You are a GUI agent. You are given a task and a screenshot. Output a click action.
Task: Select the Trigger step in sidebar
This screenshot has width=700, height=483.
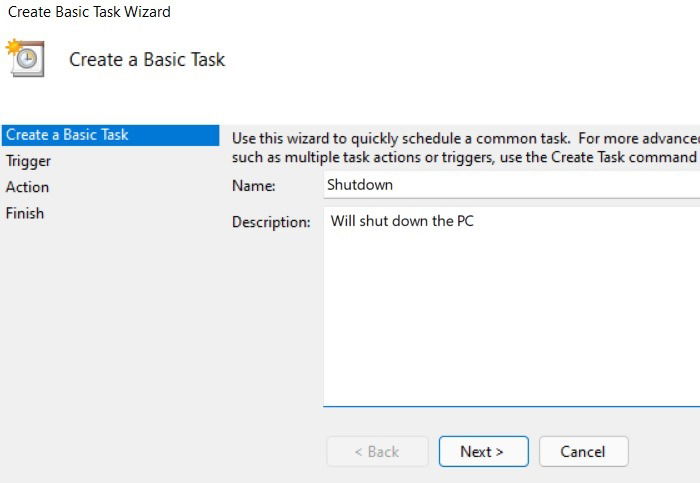pyautogui.click(x=28, y=161)
